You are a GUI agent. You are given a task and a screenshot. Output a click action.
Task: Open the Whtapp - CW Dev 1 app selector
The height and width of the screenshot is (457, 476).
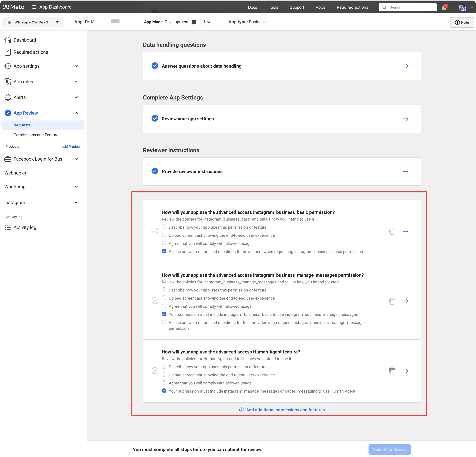(33, 22)
